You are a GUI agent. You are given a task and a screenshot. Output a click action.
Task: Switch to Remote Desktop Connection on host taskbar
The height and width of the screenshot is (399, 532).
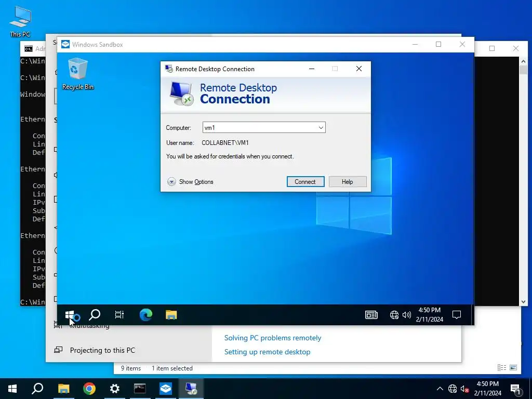(x=191, y=389)
